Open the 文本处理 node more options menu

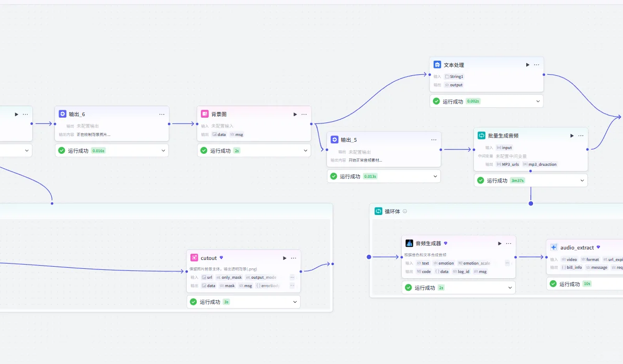[x=537, y=65]
